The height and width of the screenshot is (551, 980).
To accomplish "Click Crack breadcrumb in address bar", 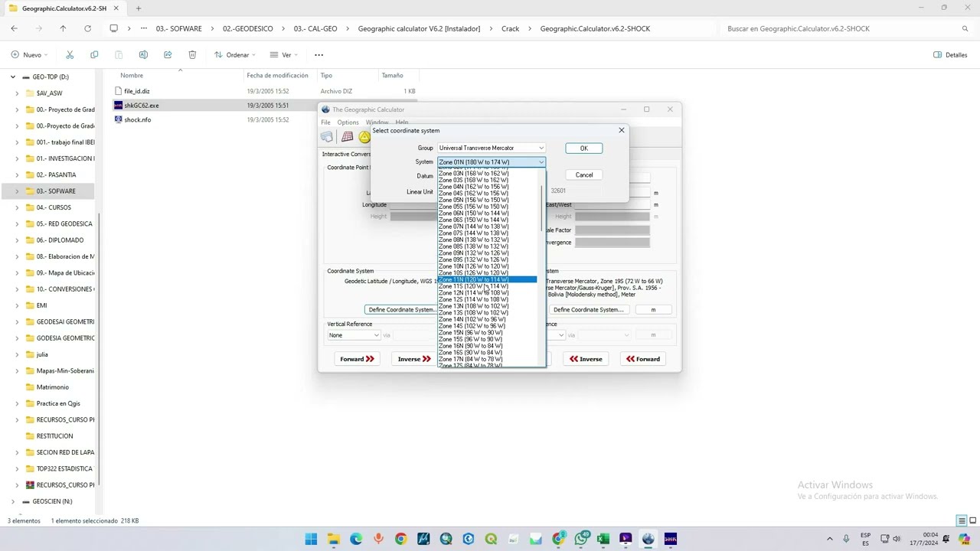I will (x=510, y=28).
